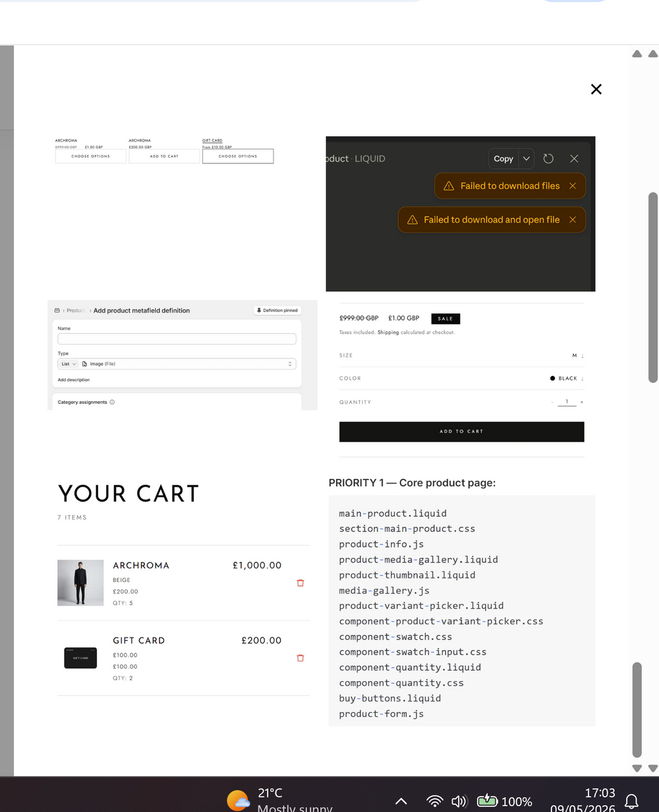Click Add to Cart under Archroma £200.00 product
The height and width of the screenshot is (812, 659).
(164, 156)
